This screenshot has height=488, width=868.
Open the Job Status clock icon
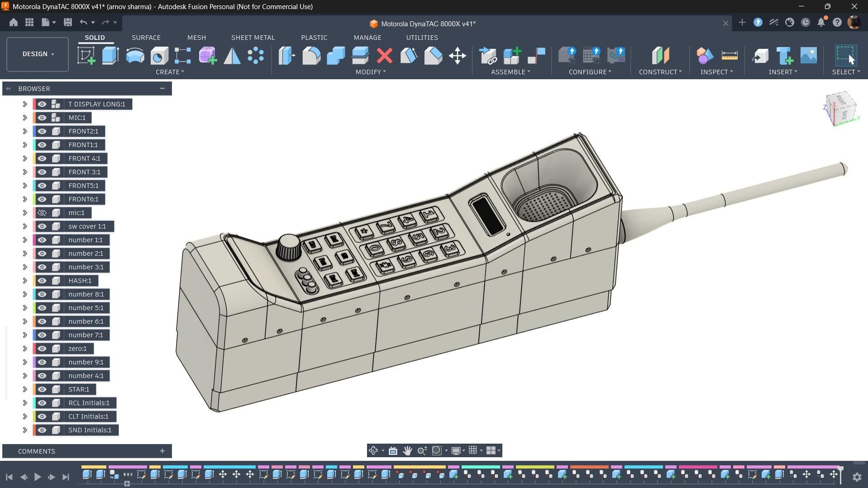(x=806, y=22)
